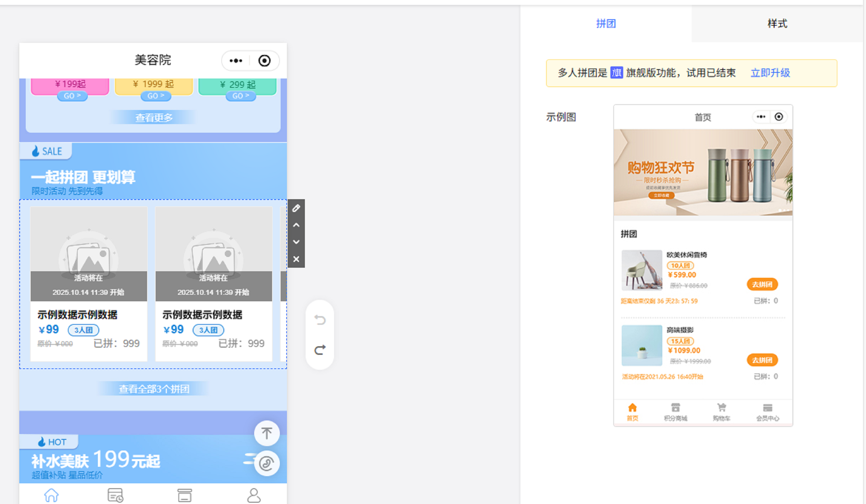Tap the appointment calendar icon in bottom bar
866x504 pixels.
click(115, 495)
